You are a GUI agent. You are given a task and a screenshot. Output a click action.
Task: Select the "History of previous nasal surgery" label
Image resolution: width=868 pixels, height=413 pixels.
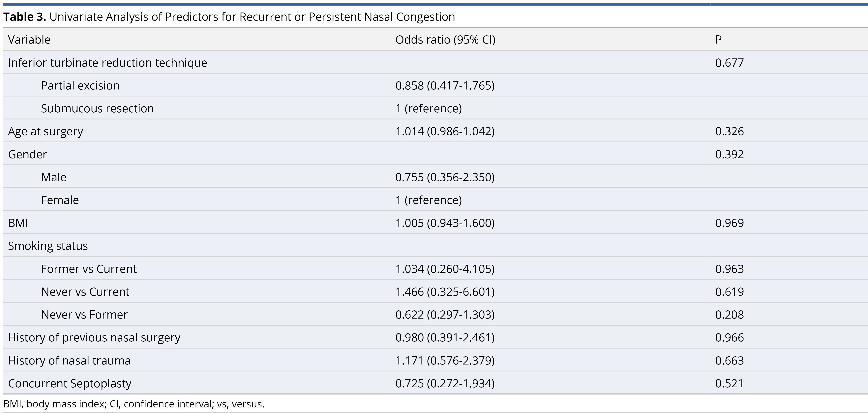pyautogui.click(x=94, y=338)
